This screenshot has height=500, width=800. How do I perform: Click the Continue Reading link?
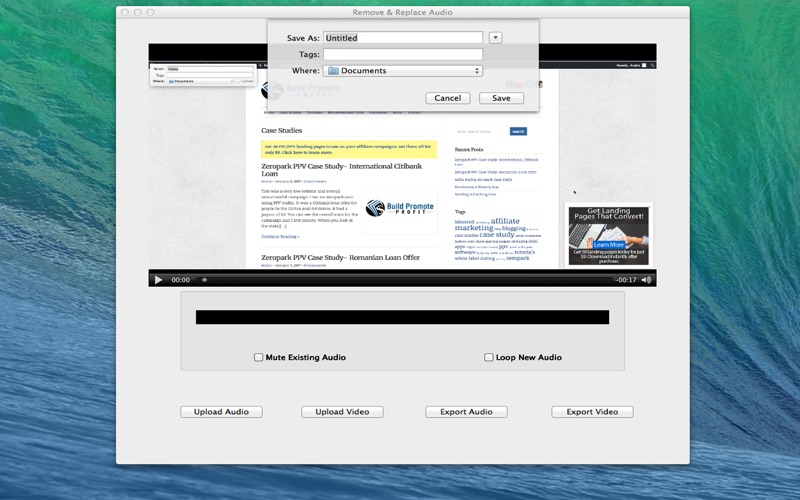[x=281, y=237]
